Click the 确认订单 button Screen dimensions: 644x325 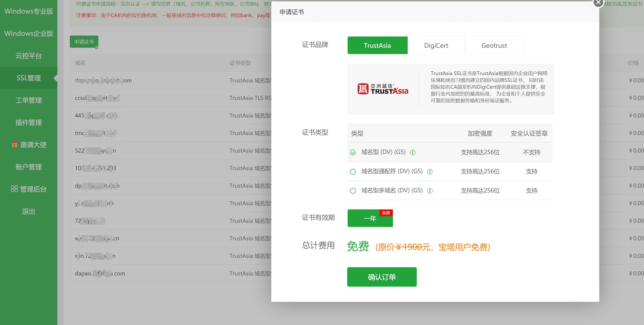tap(382, 277)
